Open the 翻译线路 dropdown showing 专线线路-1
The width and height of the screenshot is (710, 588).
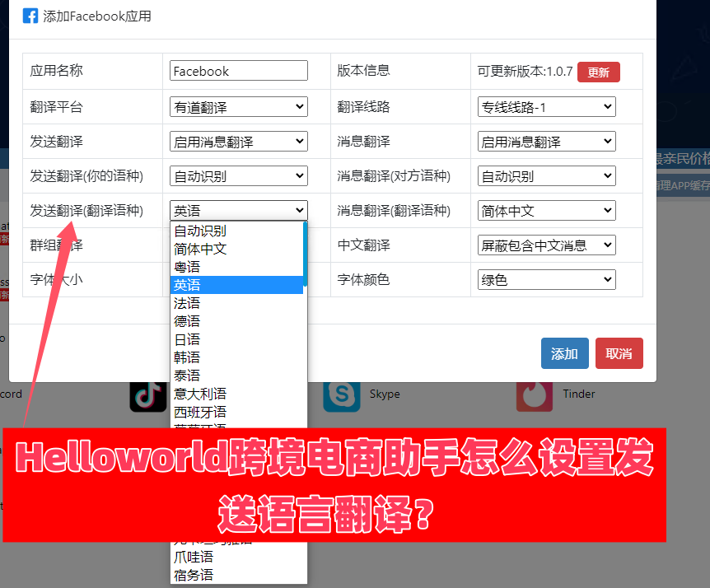tap(547, 107)
